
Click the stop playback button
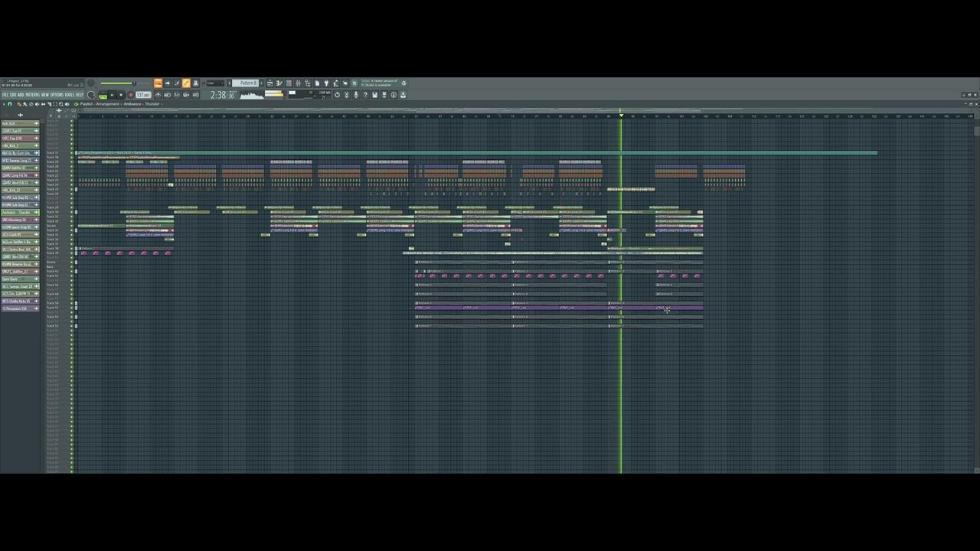[121, 95]
